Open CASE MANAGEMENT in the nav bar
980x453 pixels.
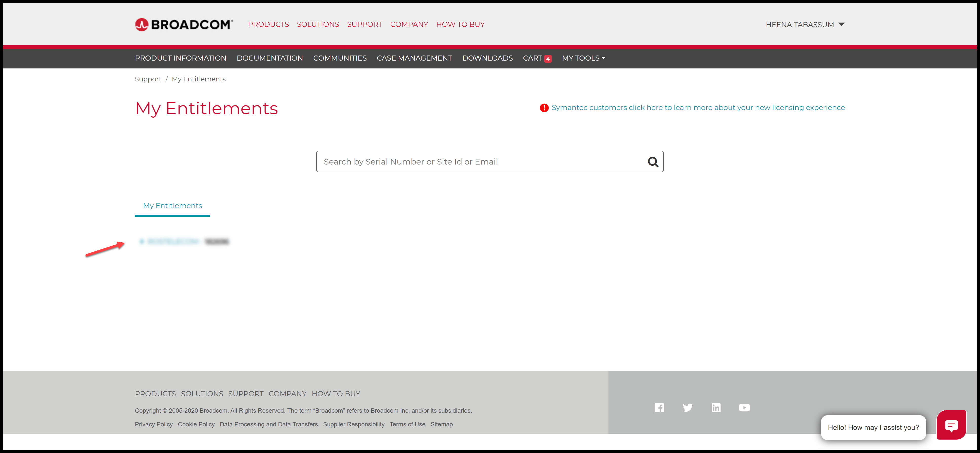point(414,58)
